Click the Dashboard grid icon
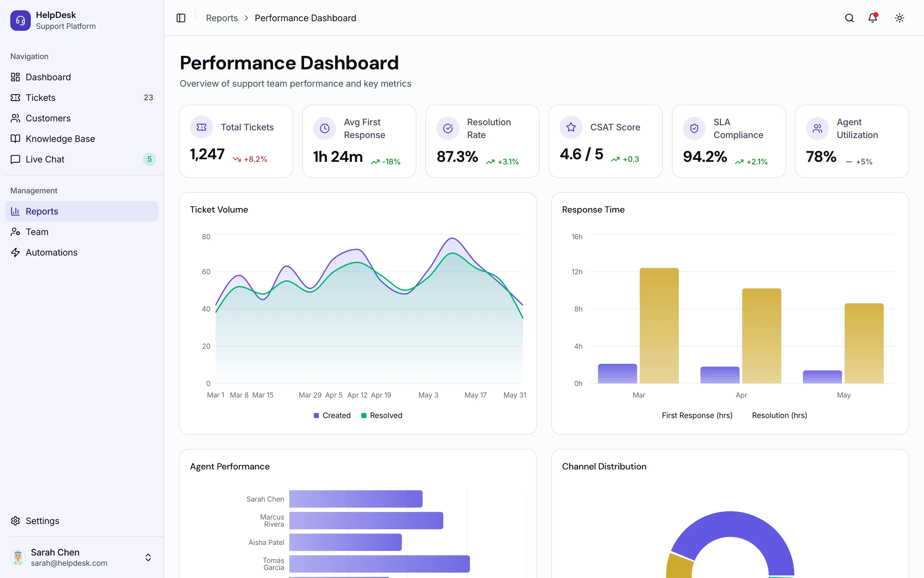The width and height of the screenshot is (924, 578). click(x=15, y=77)
